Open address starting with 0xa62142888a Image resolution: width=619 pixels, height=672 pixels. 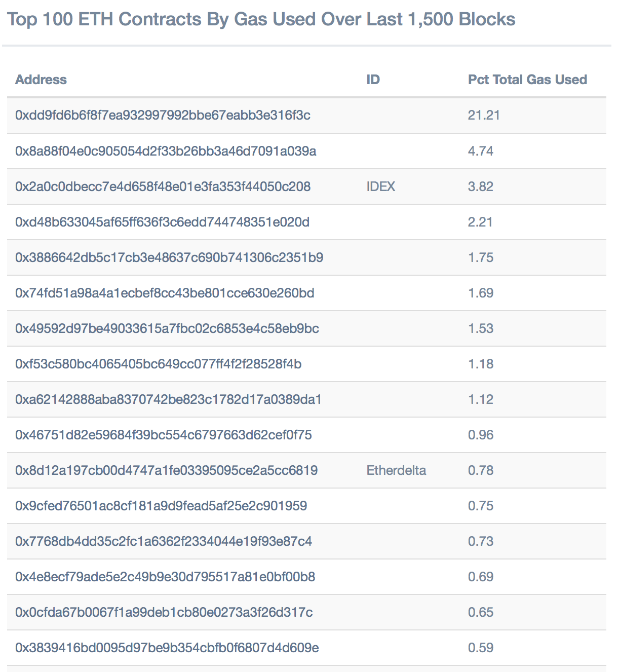169,399
